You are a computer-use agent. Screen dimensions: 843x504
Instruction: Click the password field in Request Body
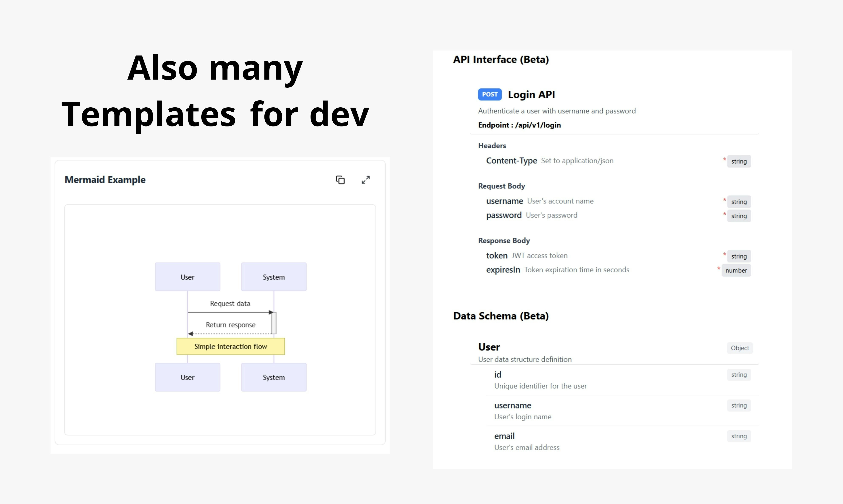click(504, 215)
